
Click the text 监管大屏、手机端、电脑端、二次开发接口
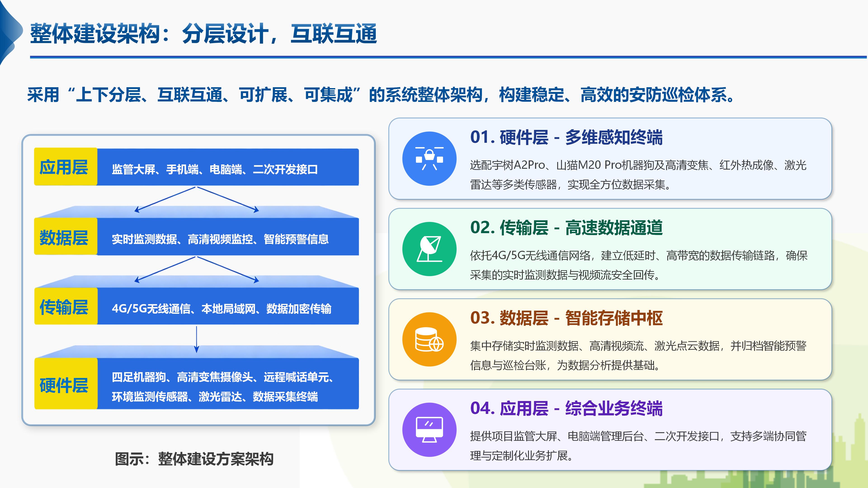(x=215, y=169)
